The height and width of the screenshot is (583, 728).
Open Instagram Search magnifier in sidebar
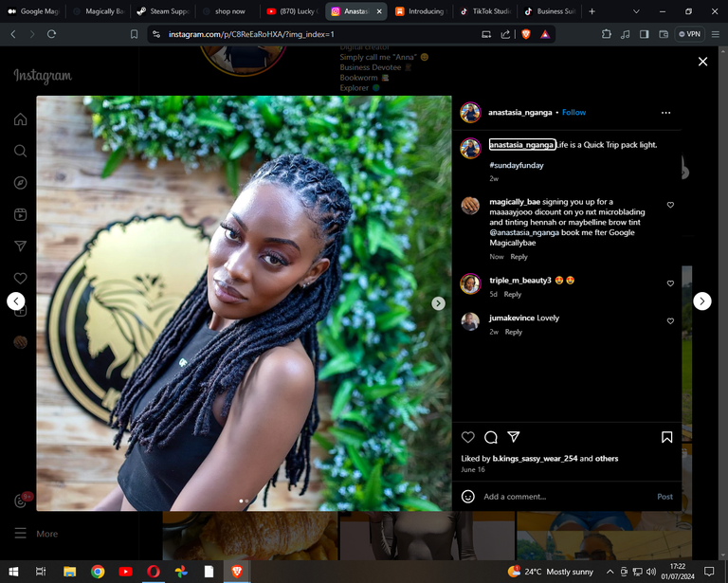pos(21,151)
